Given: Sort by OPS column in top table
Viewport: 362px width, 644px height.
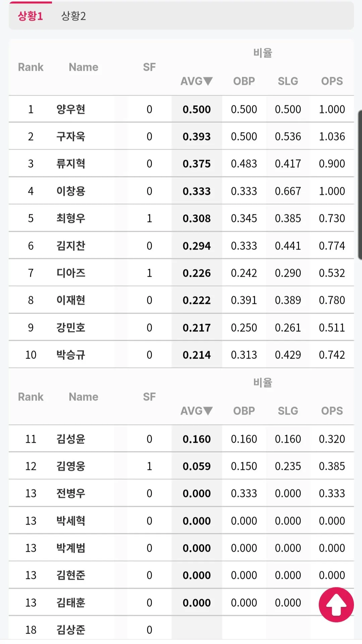Looking at the screenshot, I should point(332,81).
